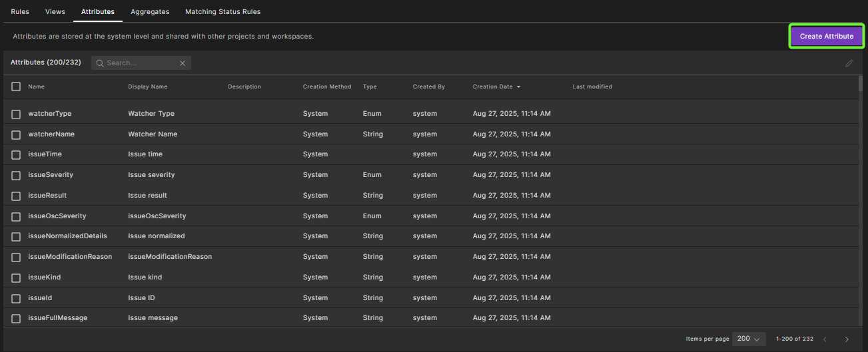Screen dimensions: 868x352
Task: Check the watcherType row checkbox
Action: pos(16,114)
